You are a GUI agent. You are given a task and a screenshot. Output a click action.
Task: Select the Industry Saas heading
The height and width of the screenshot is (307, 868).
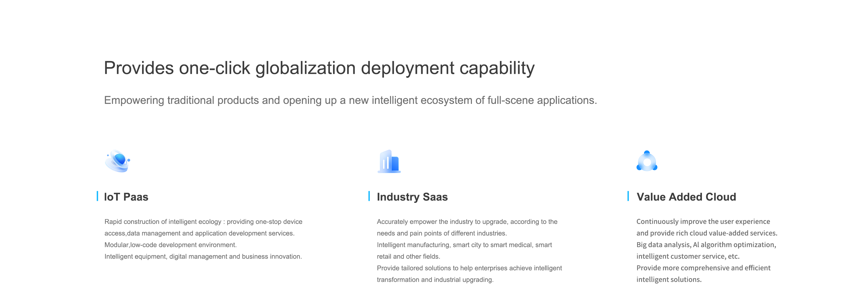tap(412, 197)
